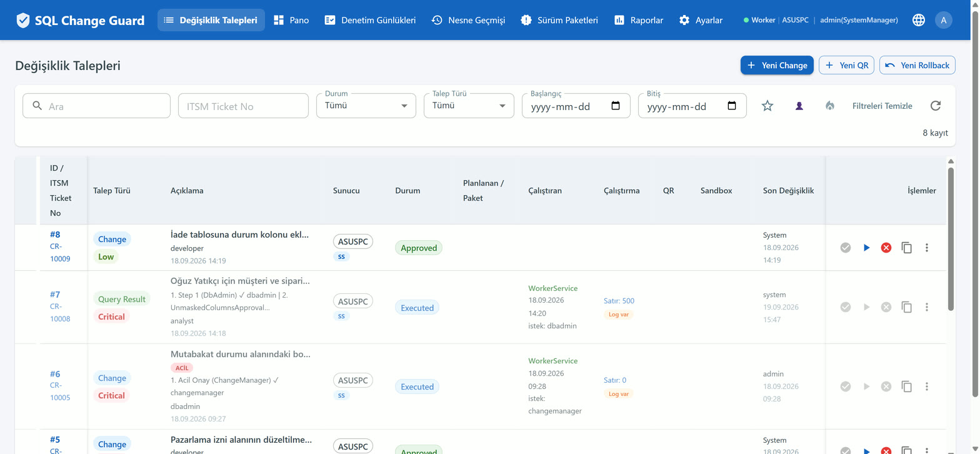Click the ITSM Ticket No input
The height and width of the screenshot is (454, 980).
[x=243, y=106]
